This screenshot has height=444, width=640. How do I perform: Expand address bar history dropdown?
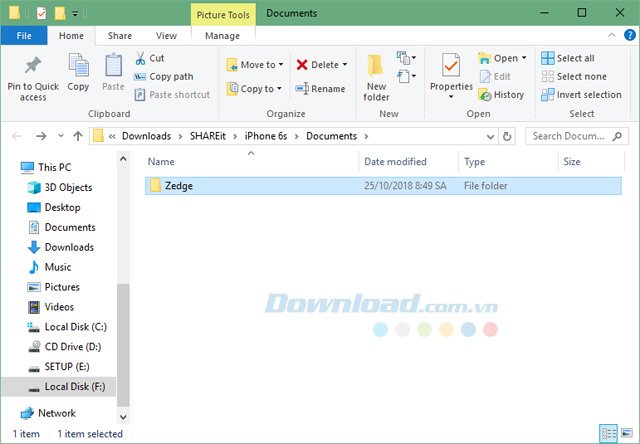point(491,136)
